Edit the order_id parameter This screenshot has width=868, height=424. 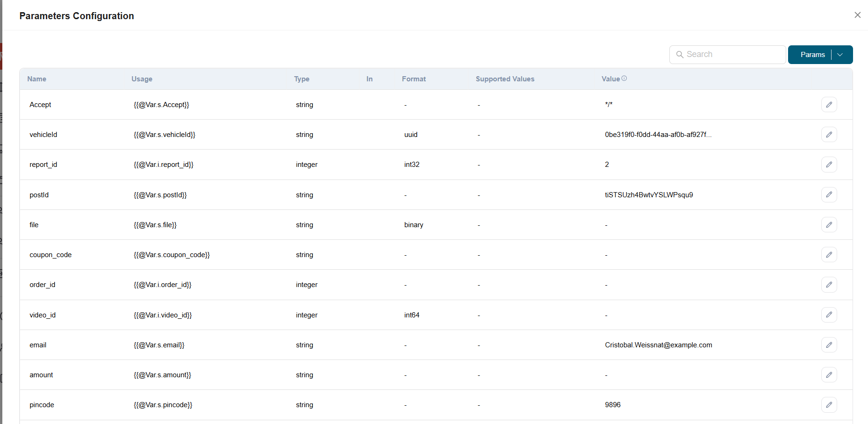pyautogui.click(x=829, y=284)
